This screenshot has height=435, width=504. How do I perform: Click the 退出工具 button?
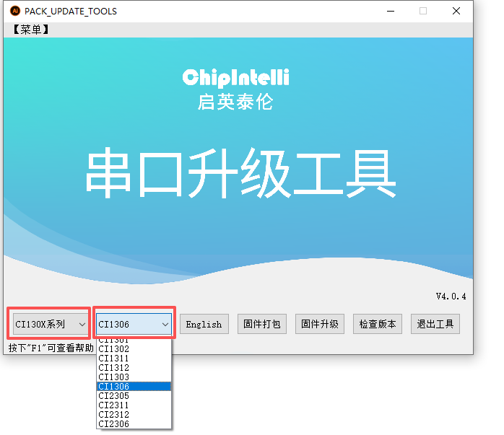click(x=435, y=325)
